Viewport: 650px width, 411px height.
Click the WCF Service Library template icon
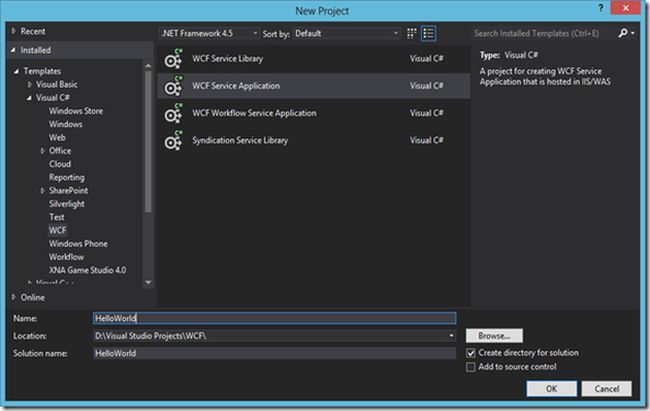pyautogui.click(x=173, y=59)
